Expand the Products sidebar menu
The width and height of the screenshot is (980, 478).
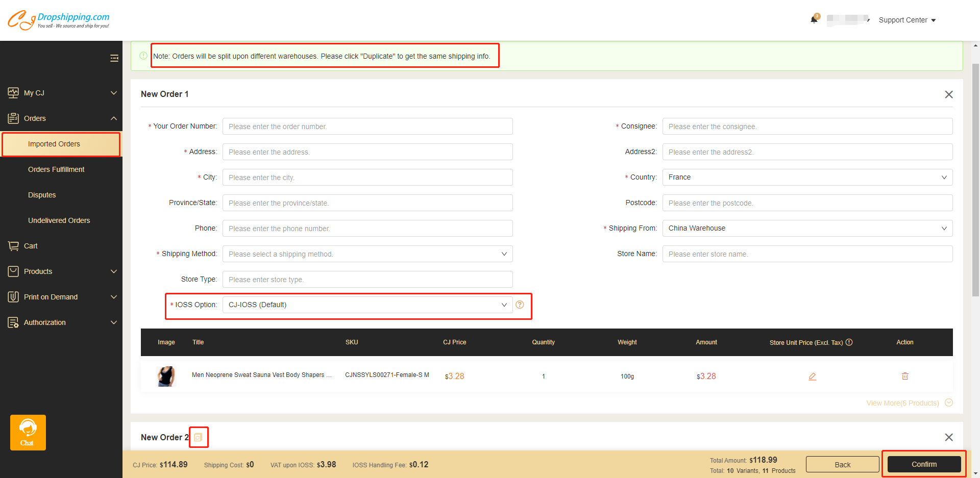tap(61, 271)
